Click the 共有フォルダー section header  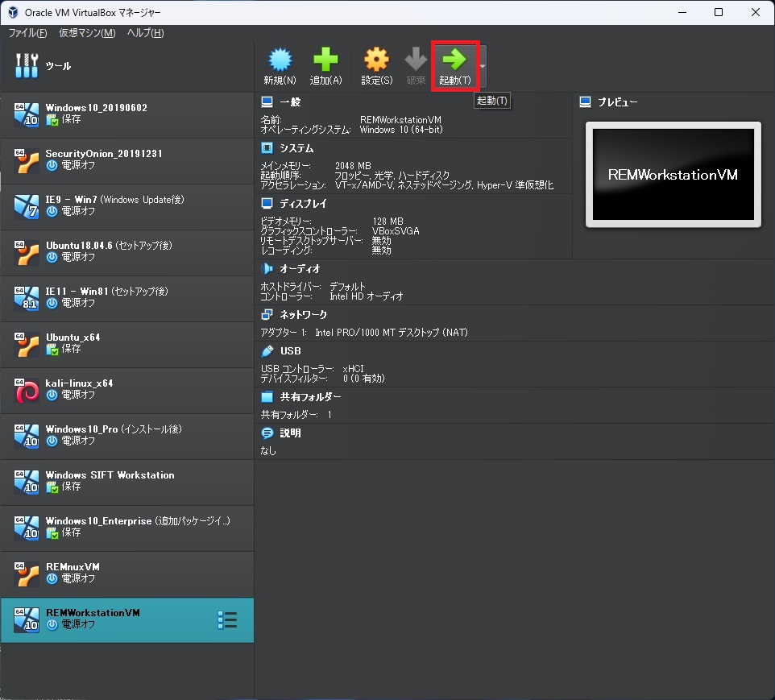310,397
